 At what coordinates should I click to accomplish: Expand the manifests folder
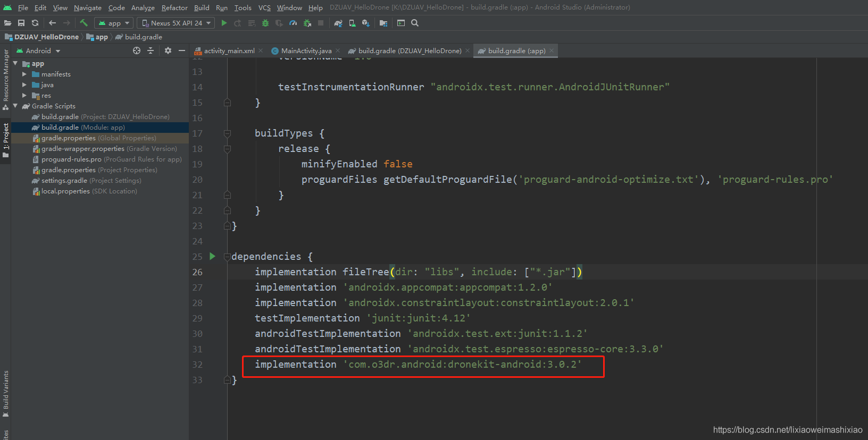[x=24, y=74]
